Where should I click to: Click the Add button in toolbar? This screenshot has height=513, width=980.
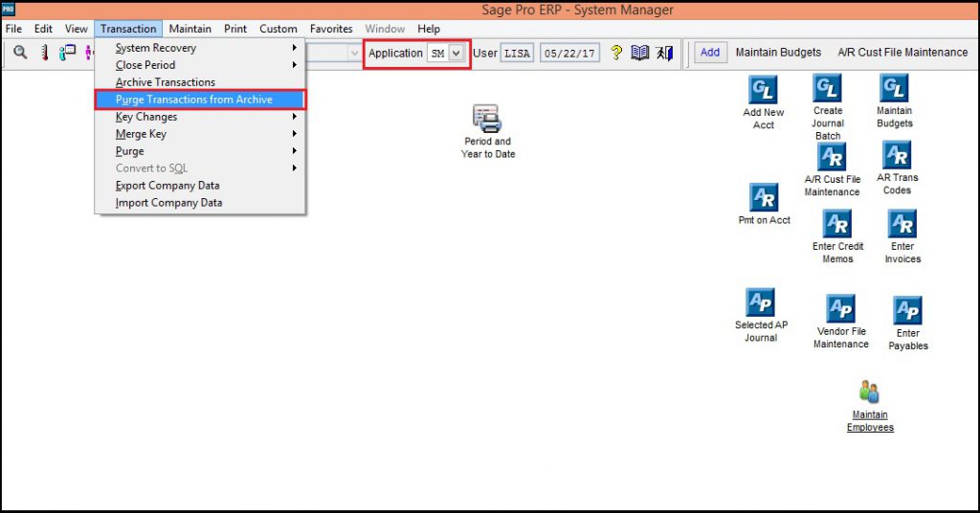point(709,53)
